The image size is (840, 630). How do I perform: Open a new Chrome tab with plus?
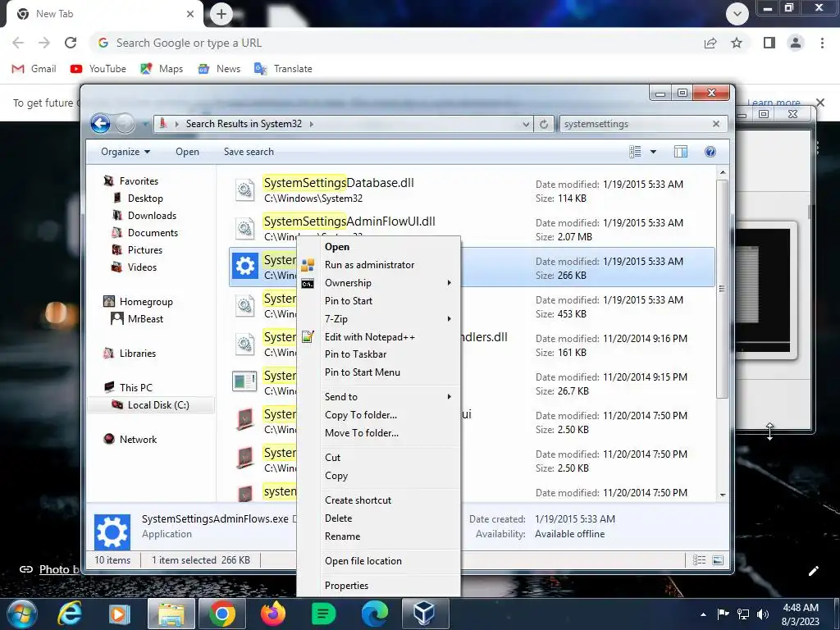pyautogui.click(x=221, y=14)
